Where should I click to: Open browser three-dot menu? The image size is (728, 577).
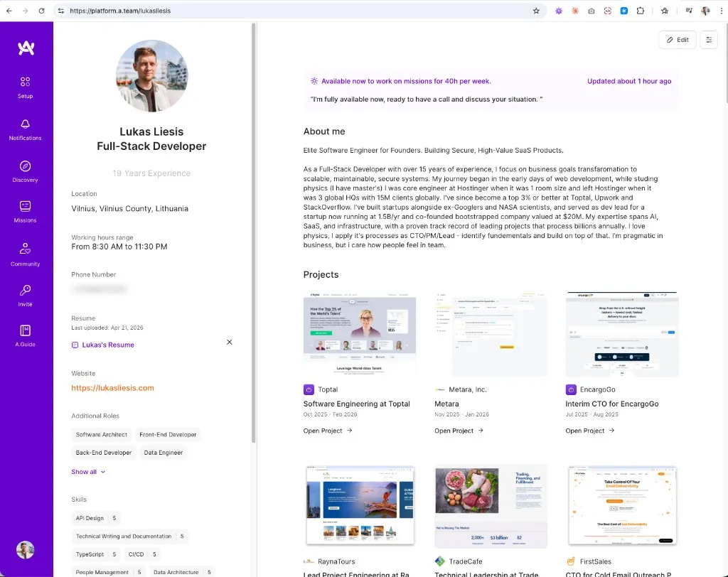point(721,11)
